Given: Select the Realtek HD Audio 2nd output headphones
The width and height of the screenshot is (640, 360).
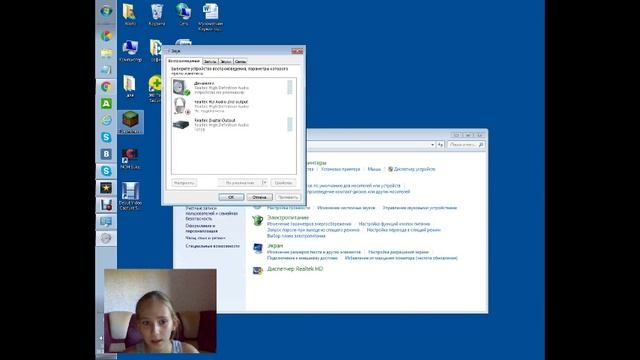Looking at the screenshot, I should pos(232,106).
